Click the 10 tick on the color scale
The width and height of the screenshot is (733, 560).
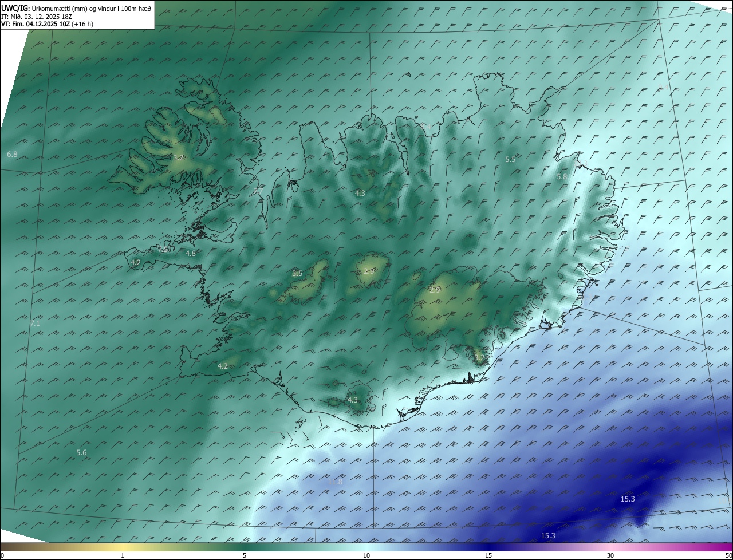coord(366,555)
